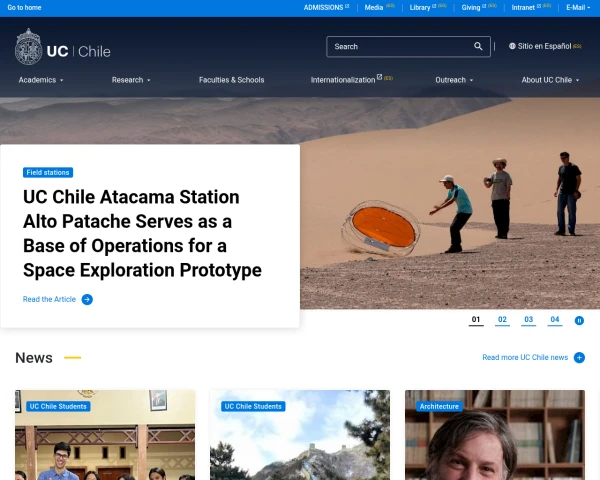Image resolution: width=600 pixels, height=480 pixels.
Task: Select the Architecture tag
Action: pos(439,407)
